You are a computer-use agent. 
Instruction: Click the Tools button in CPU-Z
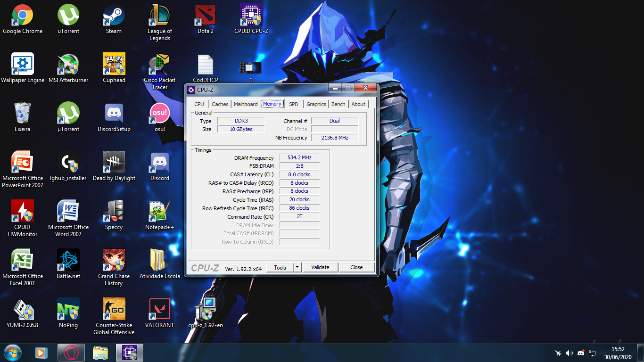(x=280, y=267)
